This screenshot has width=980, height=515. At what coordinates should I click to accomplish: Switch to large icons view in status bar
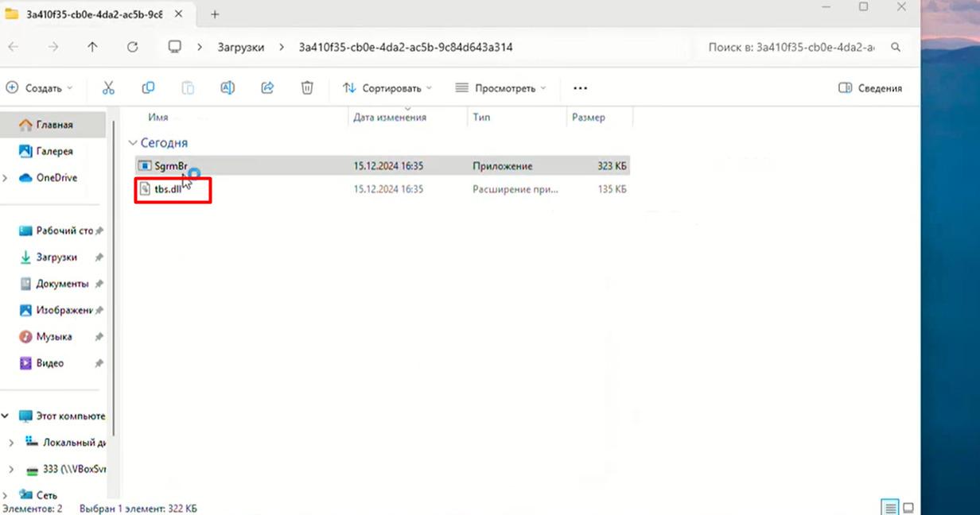point(908,506)
